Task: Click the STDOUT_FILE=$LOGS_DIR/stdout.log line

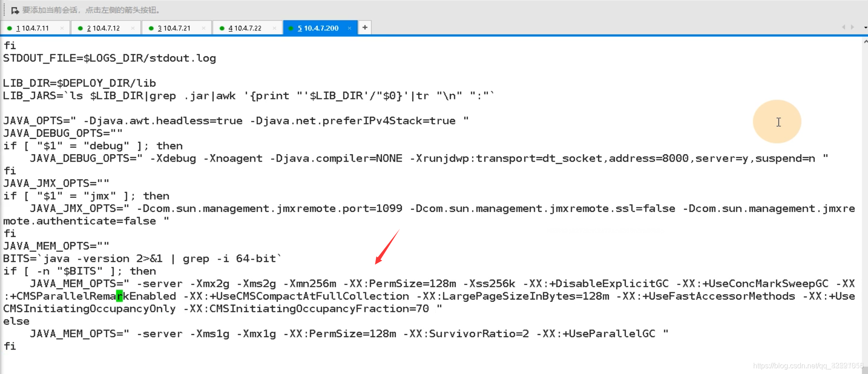Action: click(x=109, y=58)
